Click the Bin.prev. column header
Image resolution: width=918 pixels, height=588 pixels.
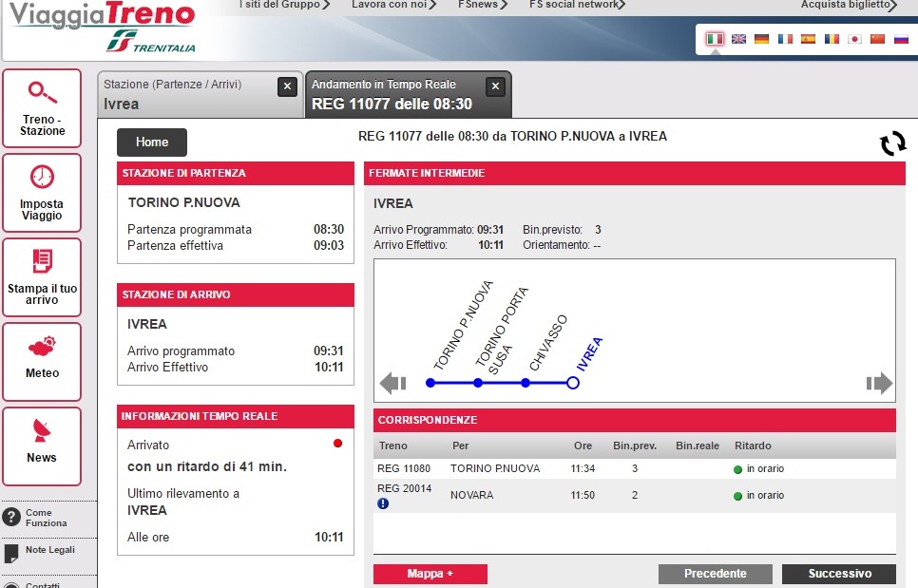(635, 446)
